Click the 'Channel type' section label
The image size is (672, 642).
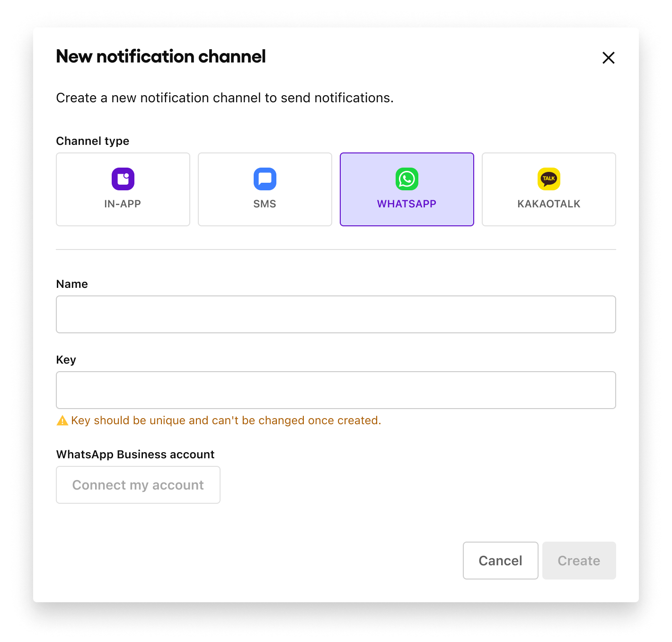tap(93, 141)
